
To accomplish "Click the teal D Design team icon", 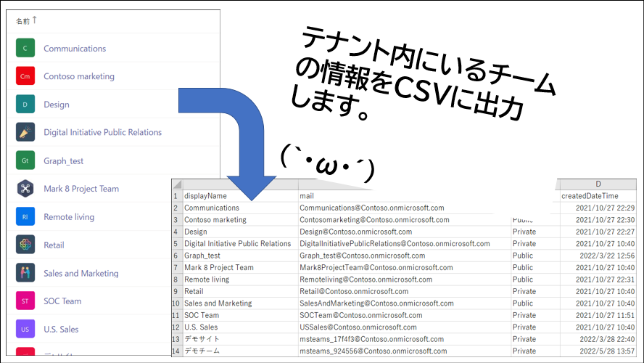I will (x=25, y=105).
